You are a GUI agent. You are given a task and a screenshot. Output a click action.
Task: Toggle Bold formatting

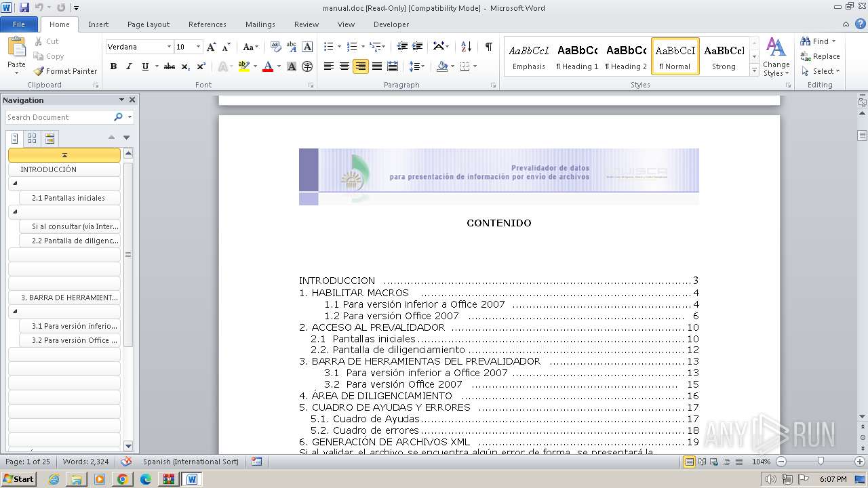[113, 66]
